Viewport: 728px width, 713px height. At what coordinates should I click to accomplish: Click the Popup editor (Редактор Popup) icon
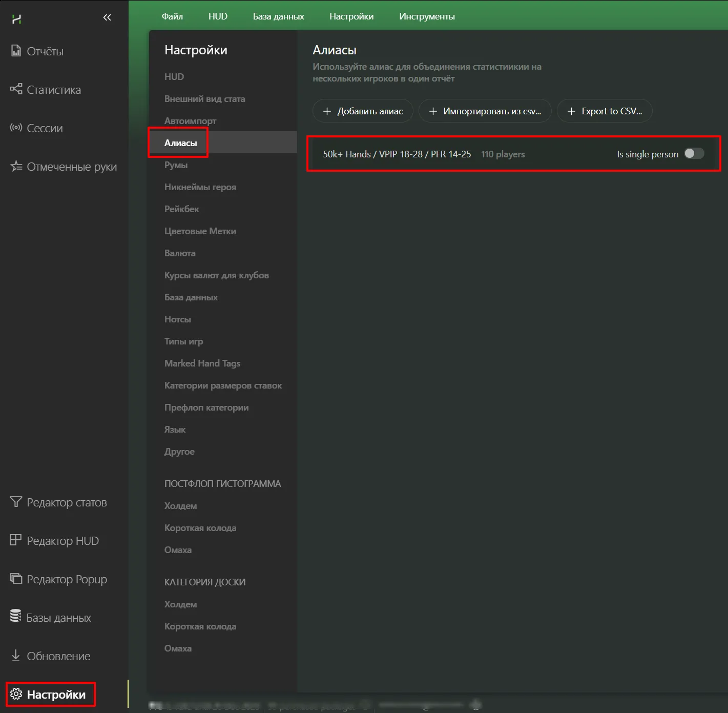point(16,579)
